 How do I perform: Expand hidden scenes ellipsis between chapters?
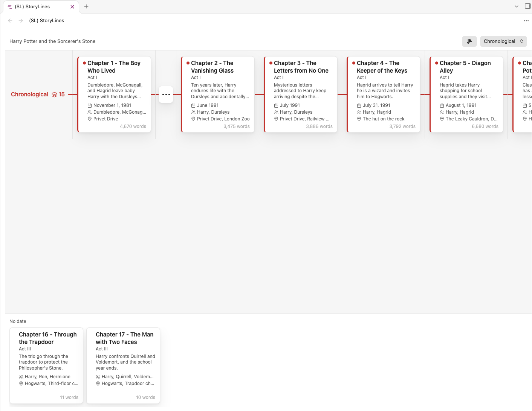166,94
